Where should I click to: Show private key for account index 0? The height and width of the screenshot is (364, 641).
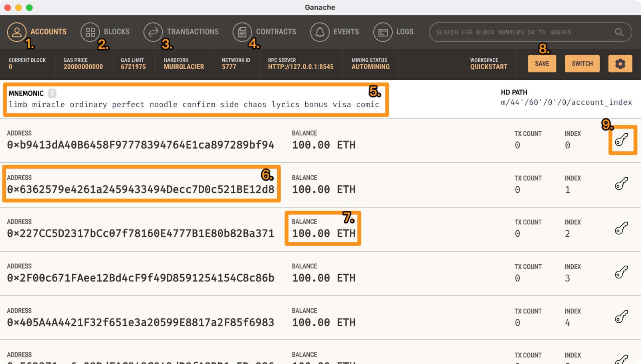621,140
